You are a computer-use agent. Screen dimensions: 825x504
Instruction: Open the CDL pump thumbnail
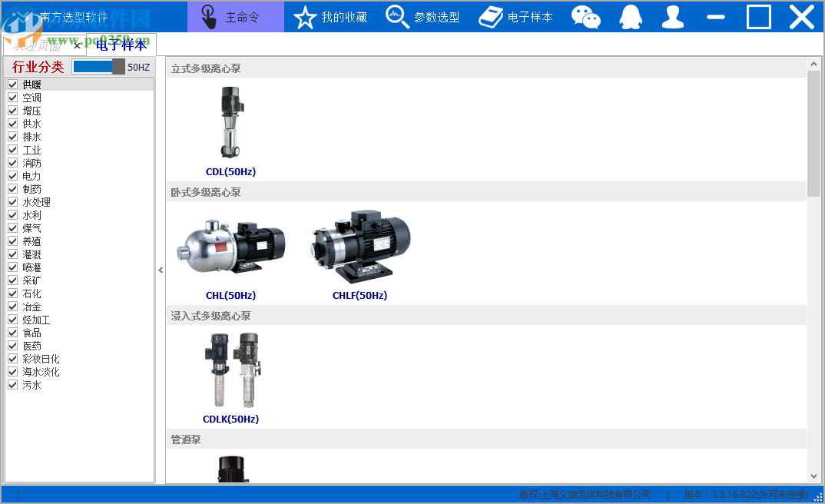click(231, 122)
